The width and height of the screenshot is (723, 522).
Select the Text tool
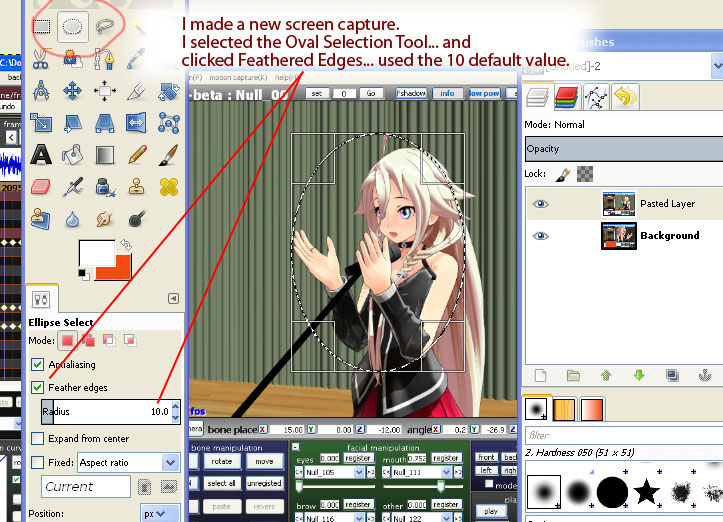tap(41, 155)
